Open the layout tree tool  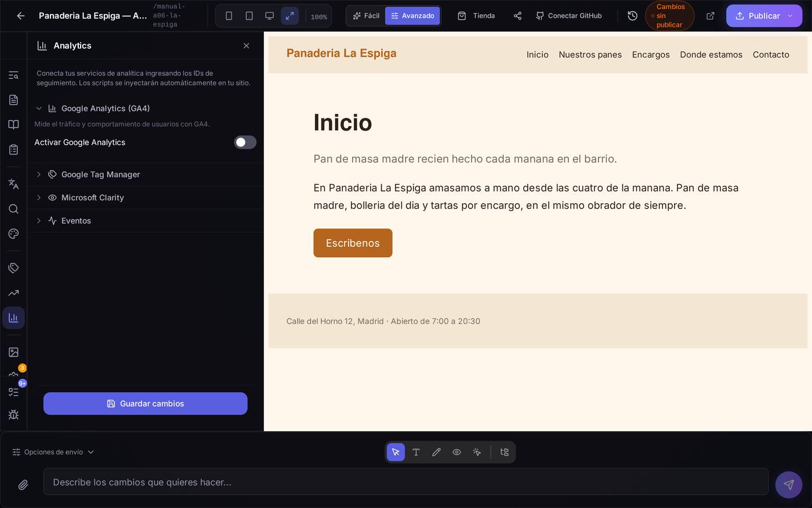point(504,452)
